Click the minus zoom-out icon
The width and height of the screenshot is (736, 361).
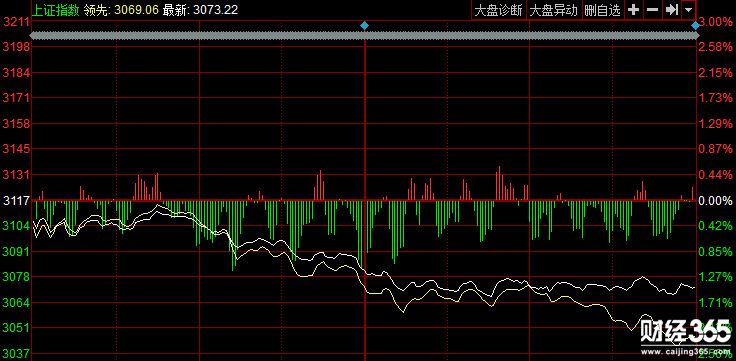coord(652,10)
